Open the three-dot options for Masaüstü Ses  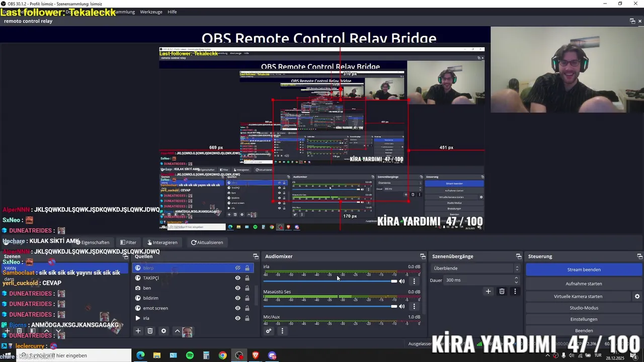pyautogui.click(x=414, y=306)
